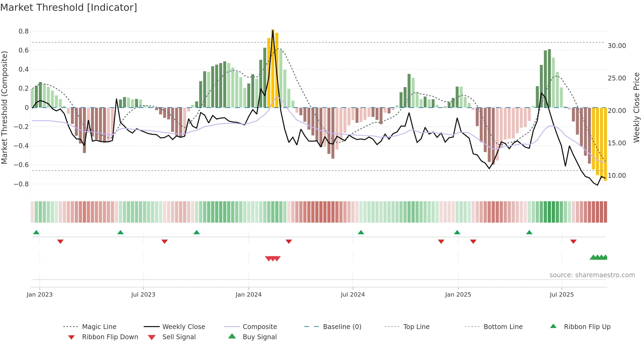Click the Jul 2024 x-axis label
Viewport: 644px width, 362px height.
tap(353, 294)
